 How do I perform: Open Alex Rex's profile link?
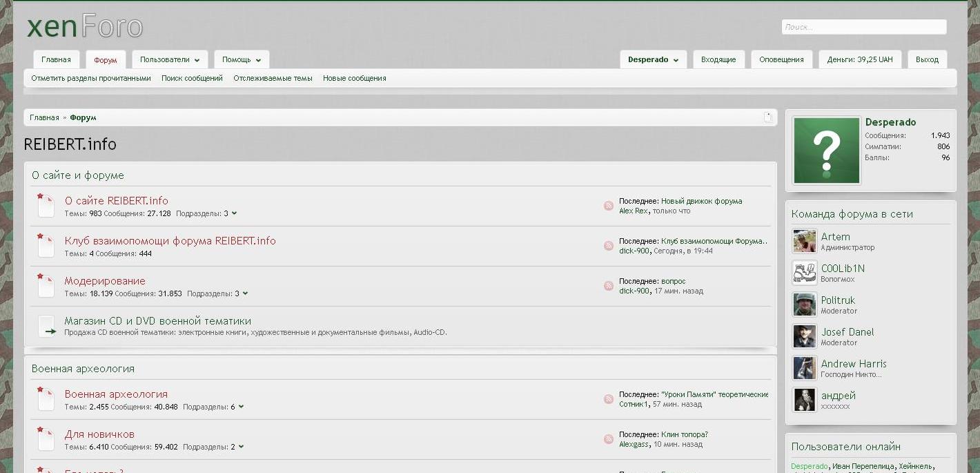point(634,211)
